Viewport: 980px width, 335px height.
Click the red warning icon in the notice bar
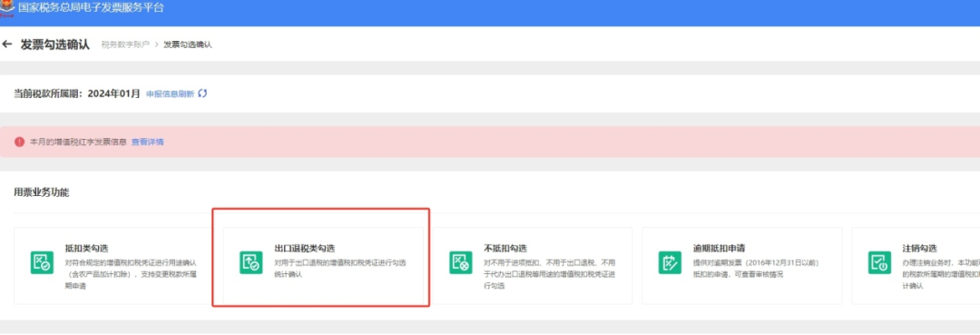click(19, 142)
